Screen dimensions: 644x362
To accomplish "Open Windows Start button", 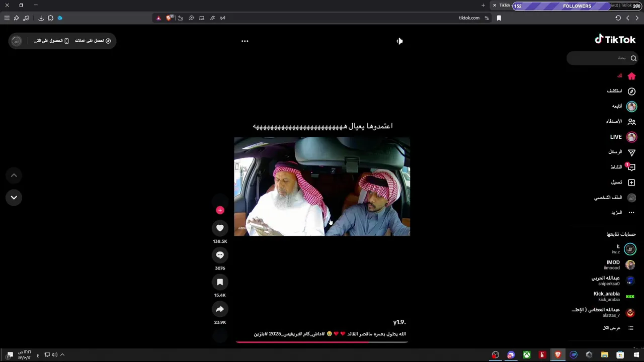I will (x=636, y=355).
